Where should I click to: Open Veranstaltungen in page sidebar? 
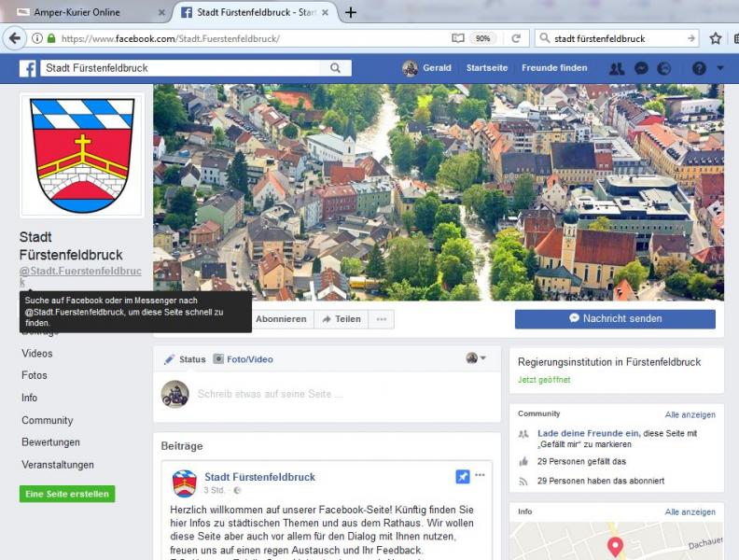[58, 465]
